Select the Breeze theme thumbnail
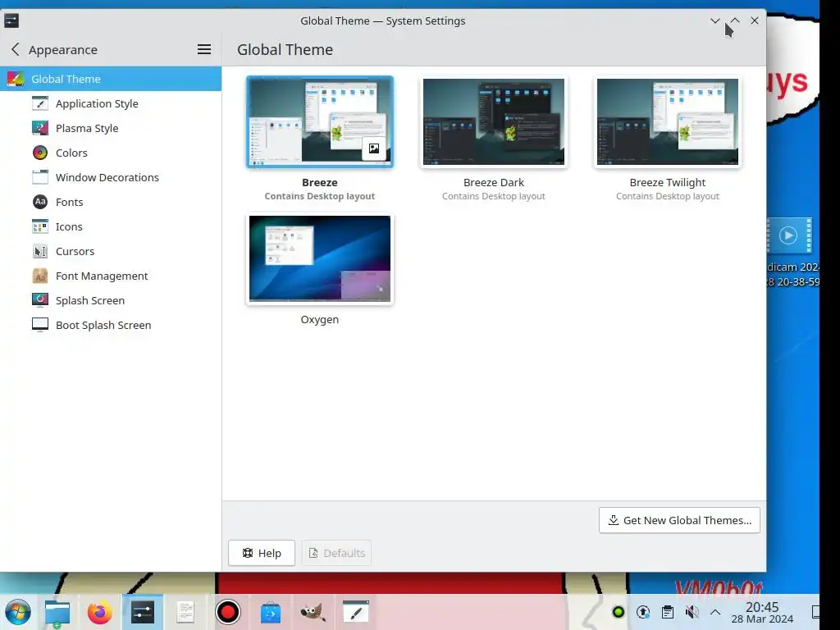This screenshot has height=630, width=840. pos(320,121)
